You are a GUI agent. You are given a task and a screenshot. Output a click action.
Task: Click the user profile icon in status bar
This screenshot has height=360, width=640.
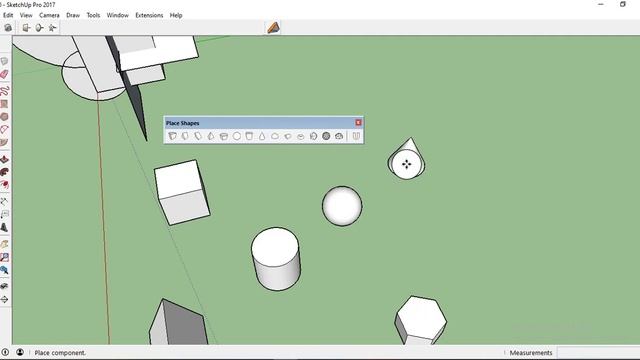(20, 352)
